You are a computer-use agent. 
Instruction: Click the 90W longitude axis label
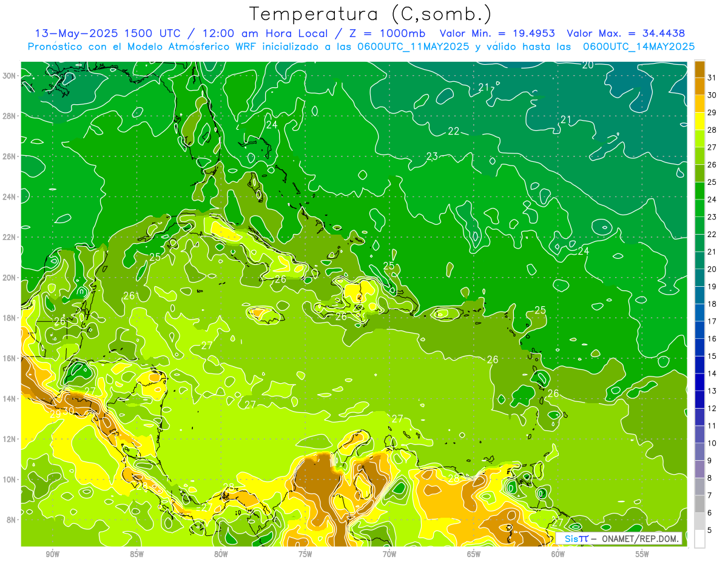(53, 554)
